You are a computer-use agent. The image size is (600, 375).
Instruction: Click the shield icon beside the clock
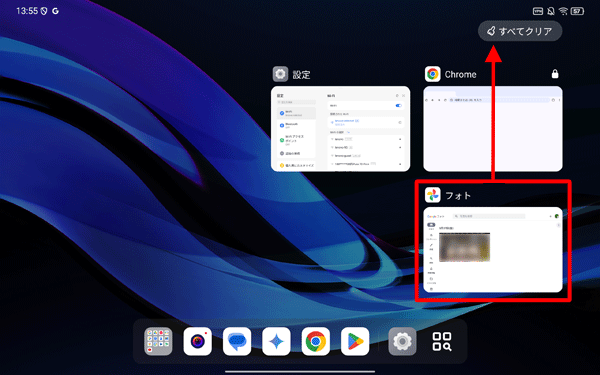click(44, 11)
